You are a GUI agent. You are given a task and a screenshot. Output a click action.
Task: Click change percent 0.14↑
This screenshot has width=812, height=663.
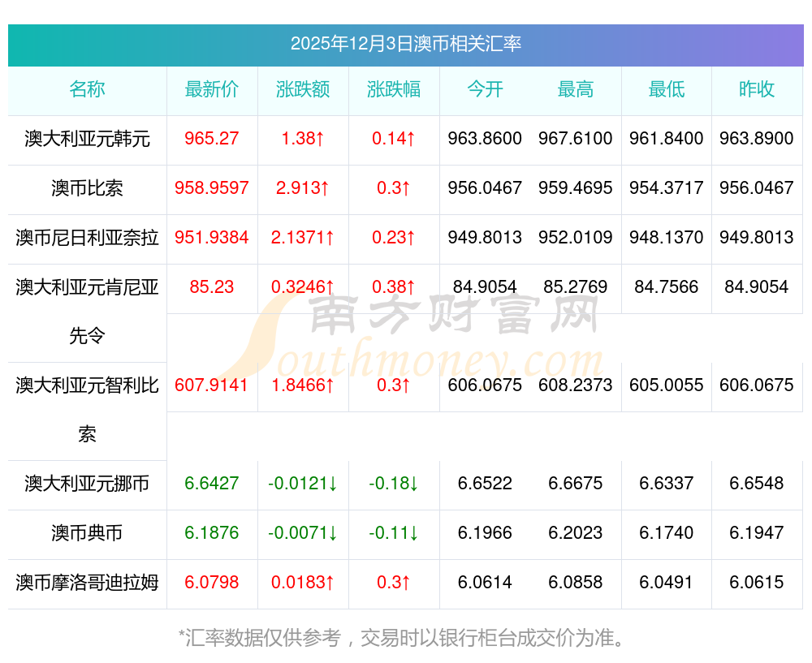coord(394,139)
